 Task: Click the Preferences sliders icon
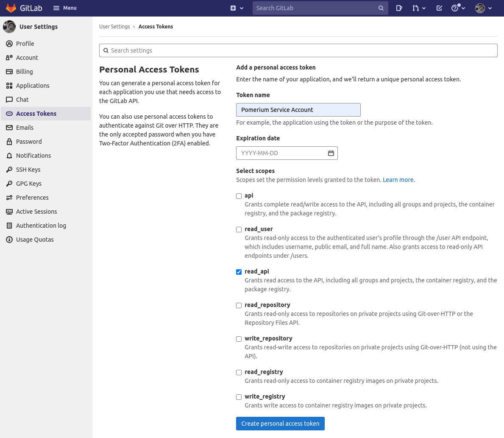coord(9,198)
